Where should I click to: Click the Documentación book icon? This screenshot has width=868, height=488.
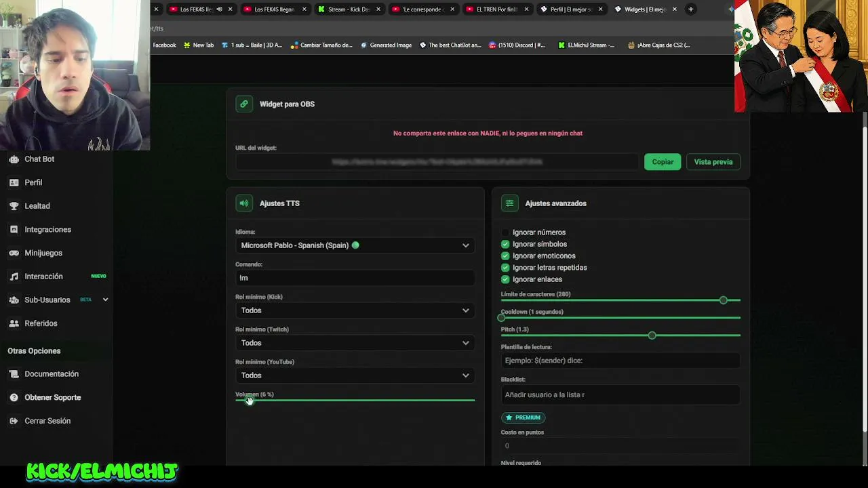click(x=14, y=374)
